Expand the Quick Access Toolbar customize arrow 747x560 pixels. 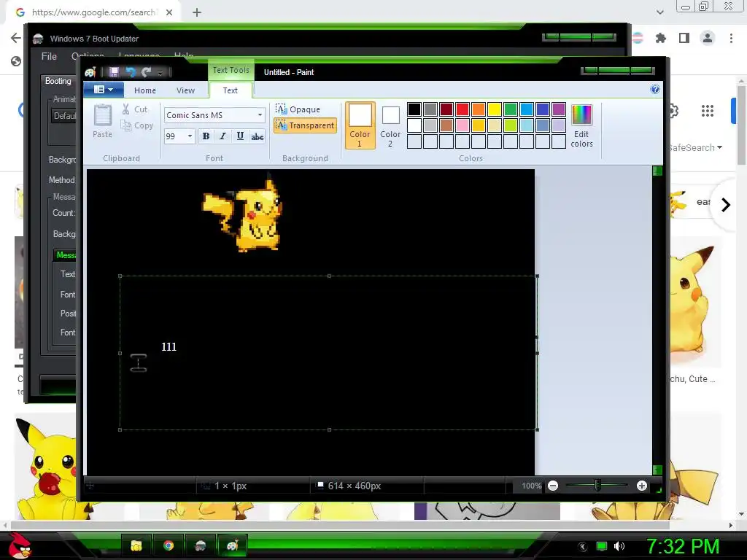click(x=160, y=72)
